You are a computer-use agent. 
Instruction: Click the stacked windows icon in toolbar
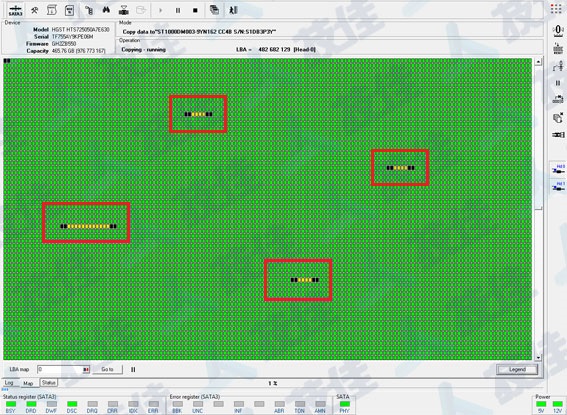pyautogui.click(x=214, y=10)
